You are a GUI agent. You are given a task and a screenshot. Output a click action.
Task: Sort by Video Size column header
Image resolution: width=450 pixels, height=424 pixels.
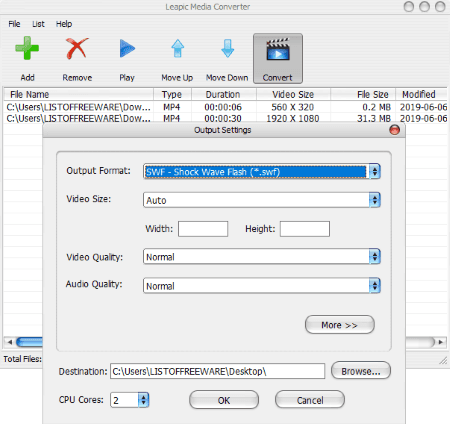[293, 94]
